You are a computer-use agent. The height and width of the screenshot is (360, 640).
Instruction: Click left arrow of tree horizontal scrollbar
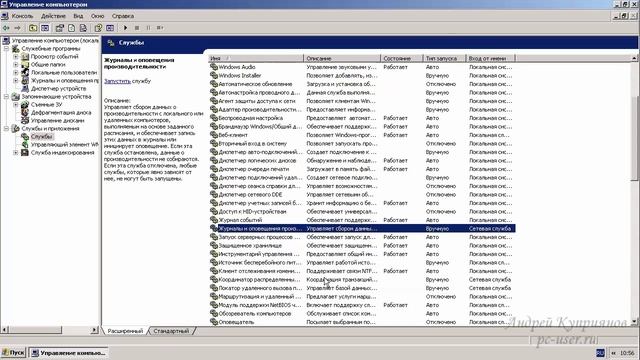[x=5, y=329]
